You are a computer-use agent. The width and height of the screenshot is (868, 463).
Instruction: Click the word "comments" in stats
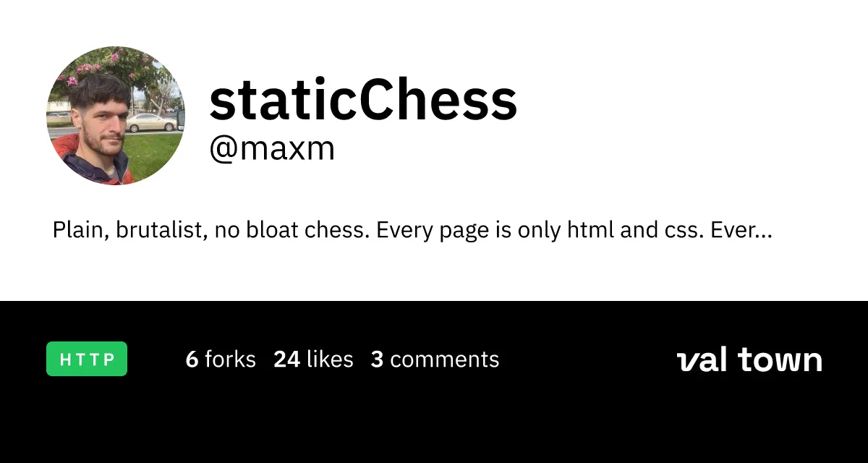pos(444,360)
